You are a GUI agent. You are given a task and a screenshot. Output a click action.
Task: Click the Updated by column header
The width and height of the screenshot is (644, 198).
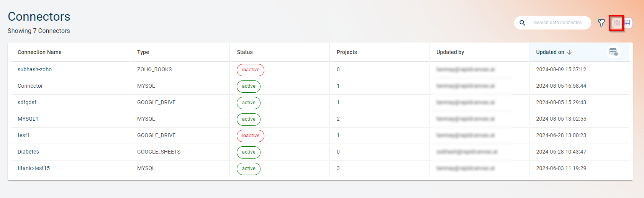[450, 52]
